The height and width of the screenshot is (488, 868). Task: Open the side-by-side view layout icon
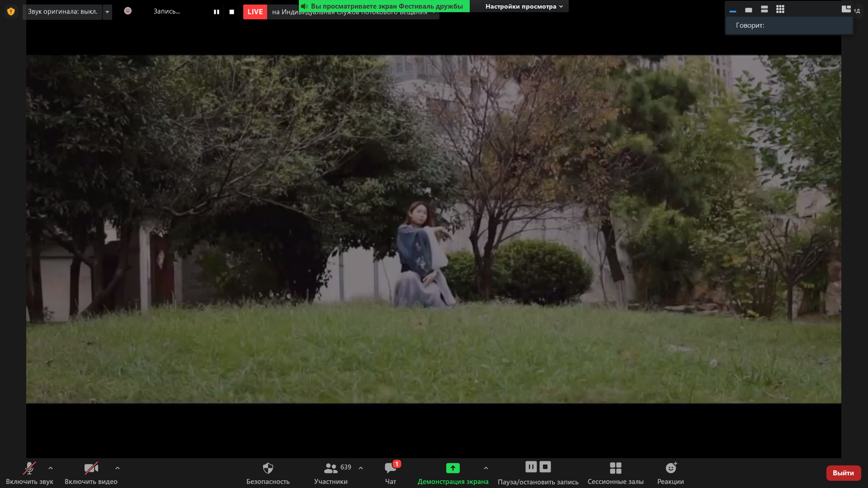(846, 9)
